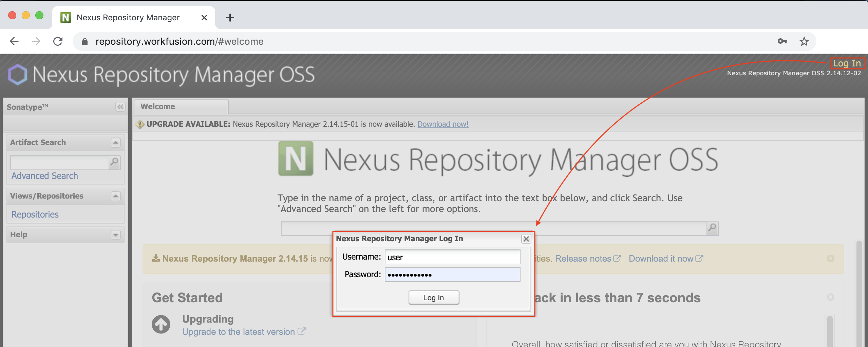Close the Log In dialog
Screen dimensions: 868x347
[x=526, y=239]
